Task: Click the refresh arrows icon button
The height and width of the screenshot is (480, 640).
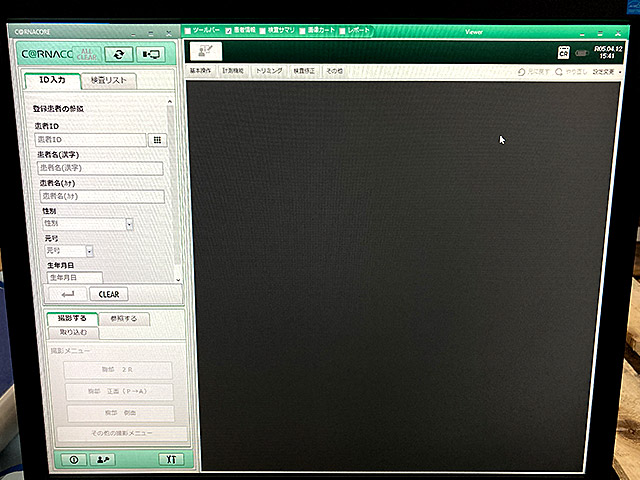Action: pos(118,54)
